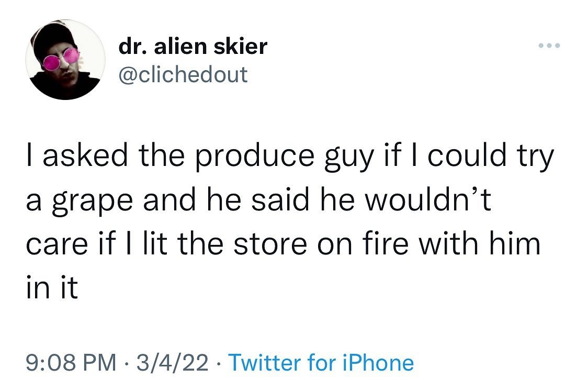
Task: Click the word wouldn't in the tweet
Action: (428, 199)
